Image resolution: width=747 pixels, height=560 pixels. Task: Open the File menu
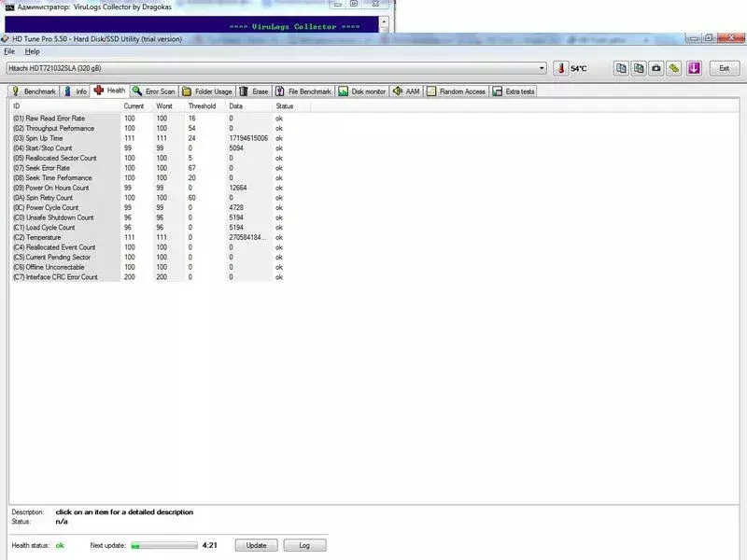point(9,51)
